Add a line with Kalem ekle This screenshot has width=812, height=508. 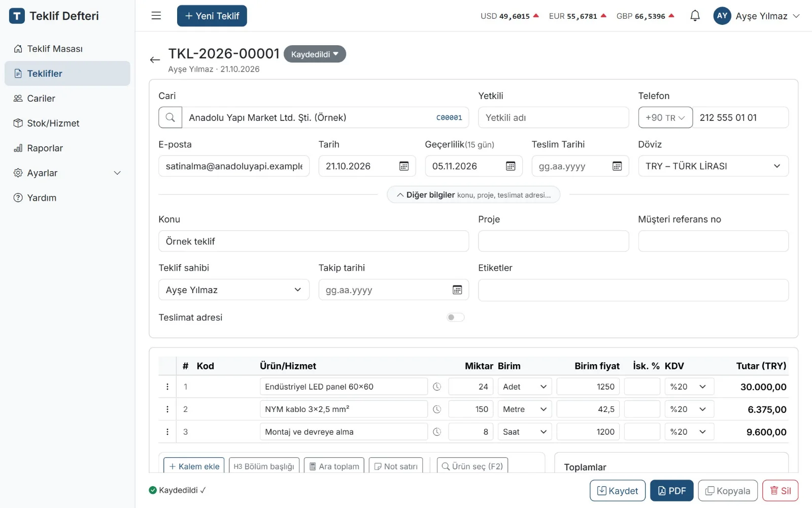[x=194, y=466]
